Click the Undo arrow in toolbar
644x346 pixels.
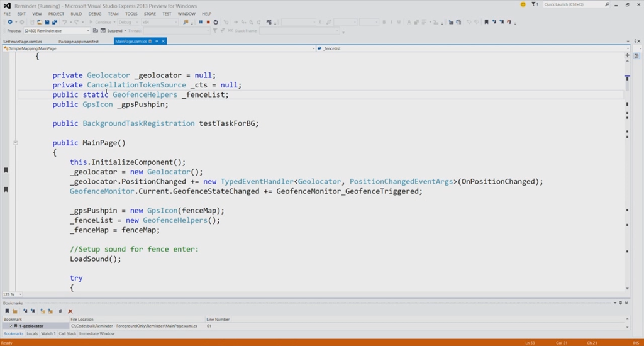65,22
